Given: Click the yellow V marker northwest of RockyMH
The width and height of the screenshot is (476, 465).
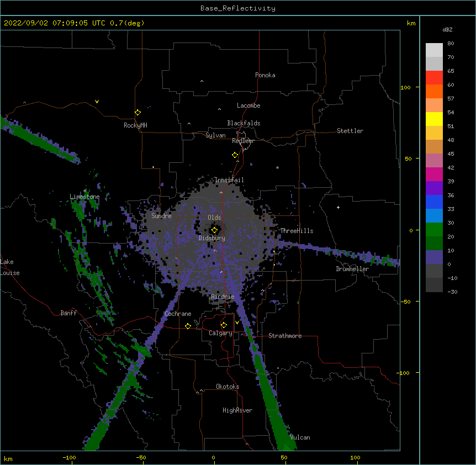Looking at the screenshot, I should (97, 102).
